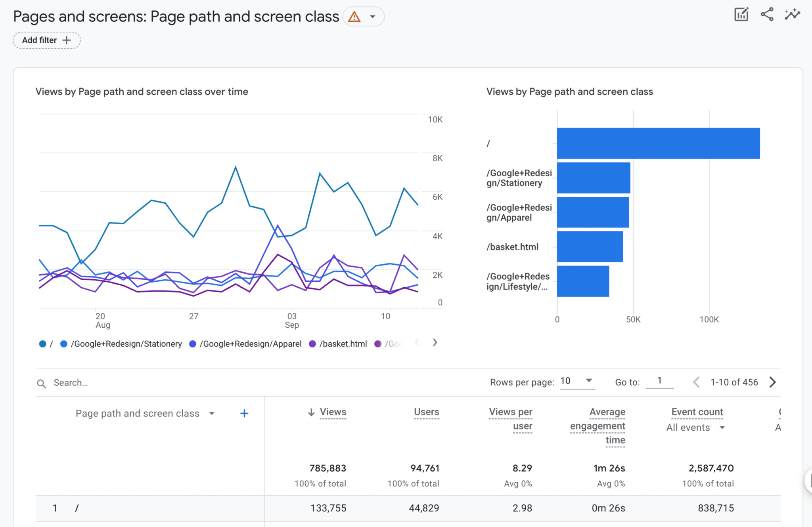
Task: Open row 1 page path "/" in table
Action: coord(78,508)
